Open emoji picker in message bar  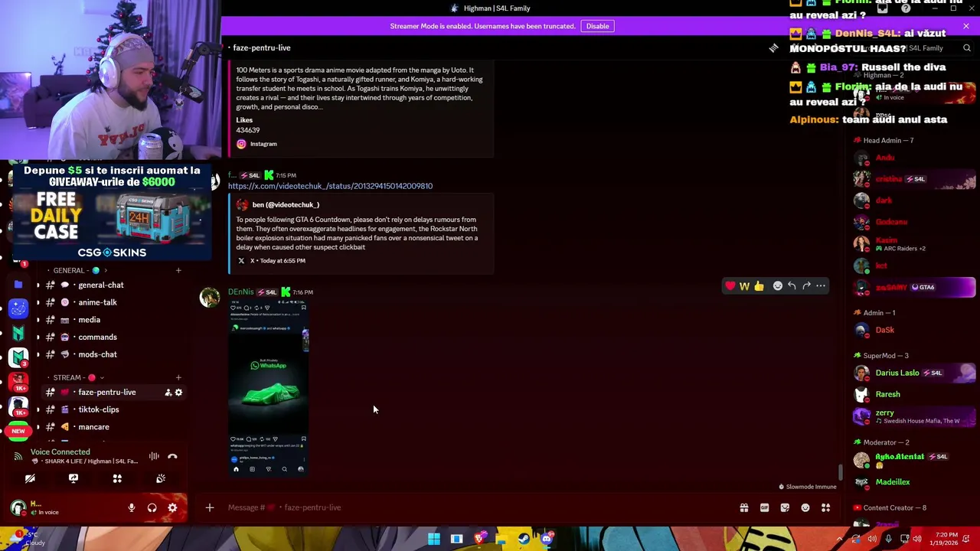(805, 507)
